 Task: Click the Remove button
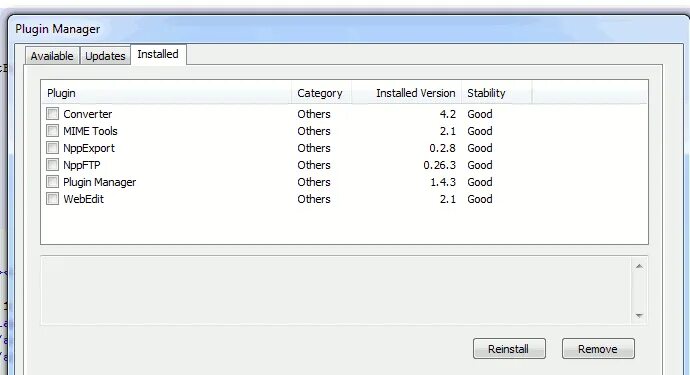coord(598,349)
